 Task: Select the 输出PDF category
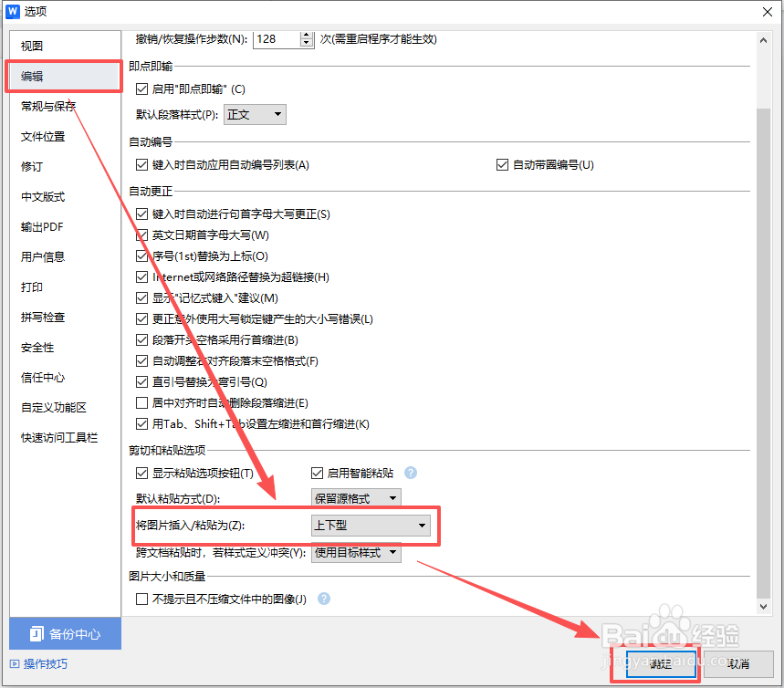[x=65, y=226]
